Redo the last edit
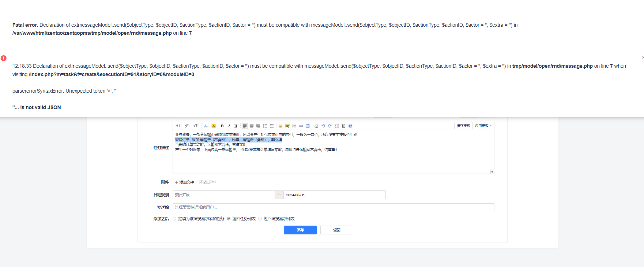 point(330,126)
